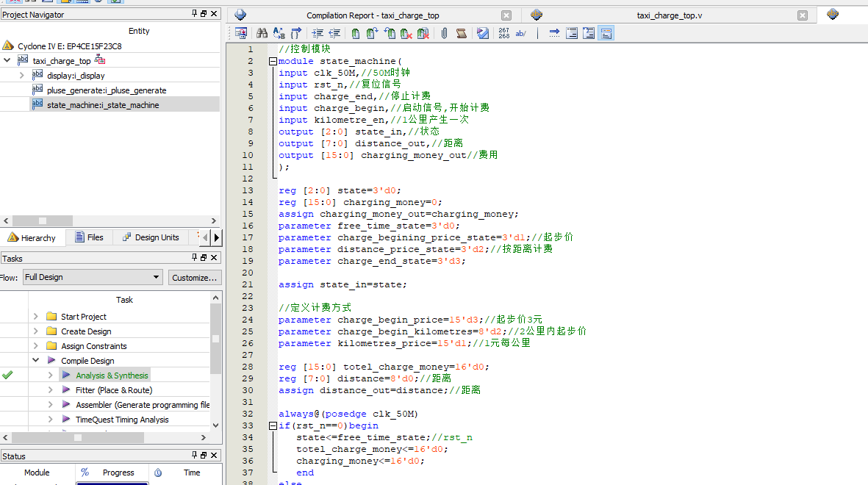Click the clear all bookmarks icon
The width and height of the screenshot is (868, 485).
423,33
